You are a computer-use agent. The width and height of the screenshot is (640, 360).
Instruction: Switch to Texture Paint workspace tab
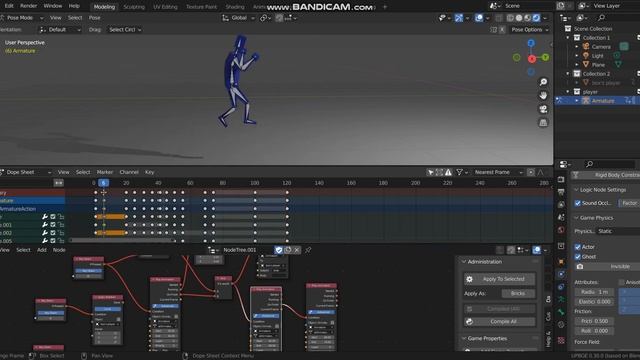pyautogui.click(x=201, y=7)
